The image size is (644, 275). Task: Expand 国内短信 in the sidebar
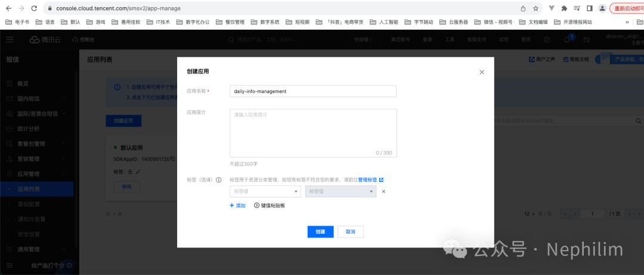tap(37, 98)
